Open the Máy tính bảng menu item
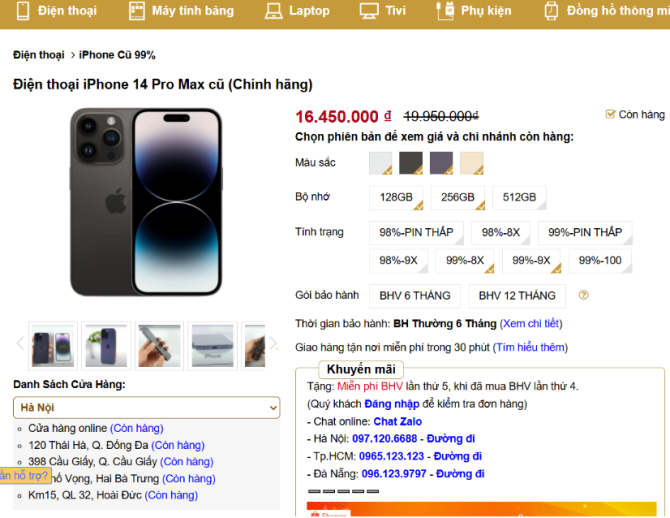 pyautogui.click(x=193, y=11)
